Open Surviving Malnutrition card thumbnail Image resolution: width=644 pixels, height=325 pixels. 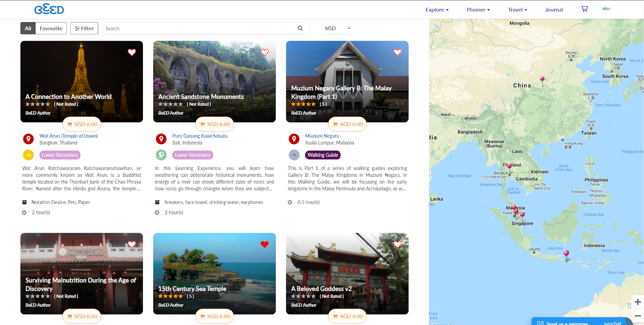point(82,273)
